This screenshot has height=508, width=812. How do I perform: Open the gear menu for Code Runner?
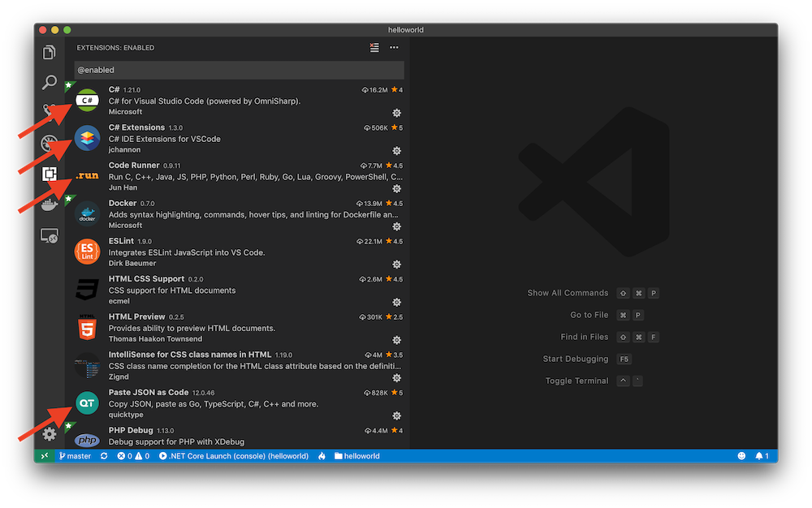point(397,188)
